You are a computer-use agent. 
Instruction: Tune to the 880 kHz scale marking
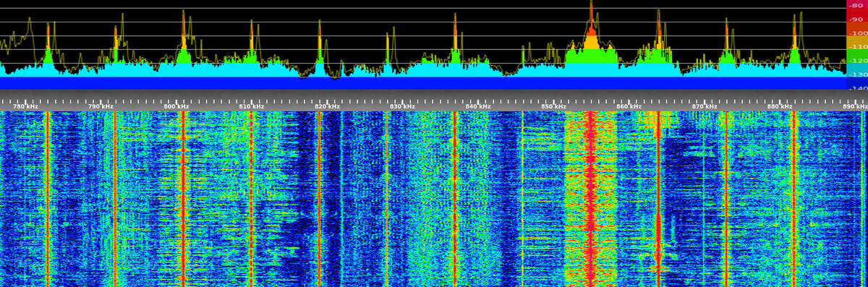click(x=780, y=106)
